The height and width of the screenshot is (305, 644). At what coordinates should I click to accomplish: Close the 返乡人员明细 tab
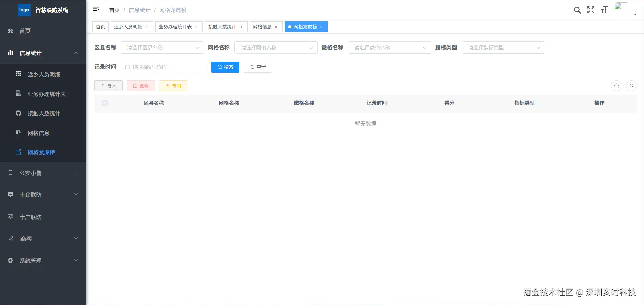147,27
